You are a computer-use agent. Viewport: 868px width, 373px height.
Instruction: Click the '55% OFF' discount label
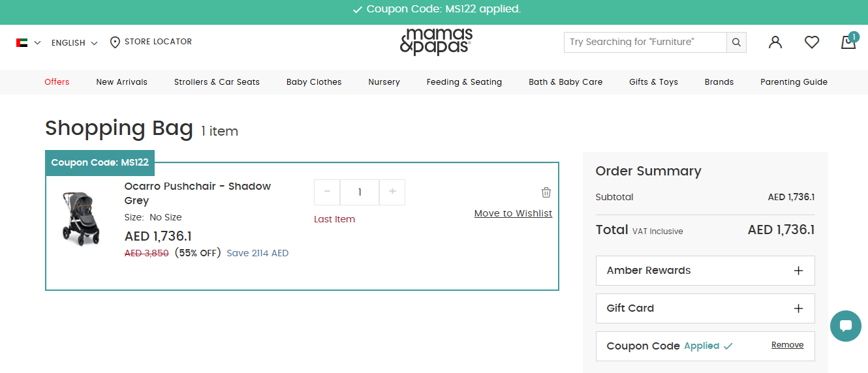click(x=198, y=253)
